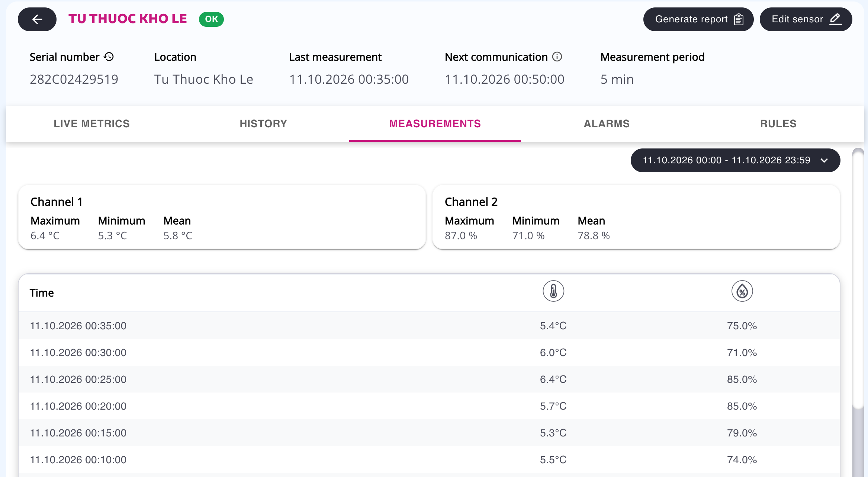Image resolution: width=868 pixels, height=477 pixels.
Task: Click Channel 2 minimum 71.0 %
Action: [x=528, y=236]
